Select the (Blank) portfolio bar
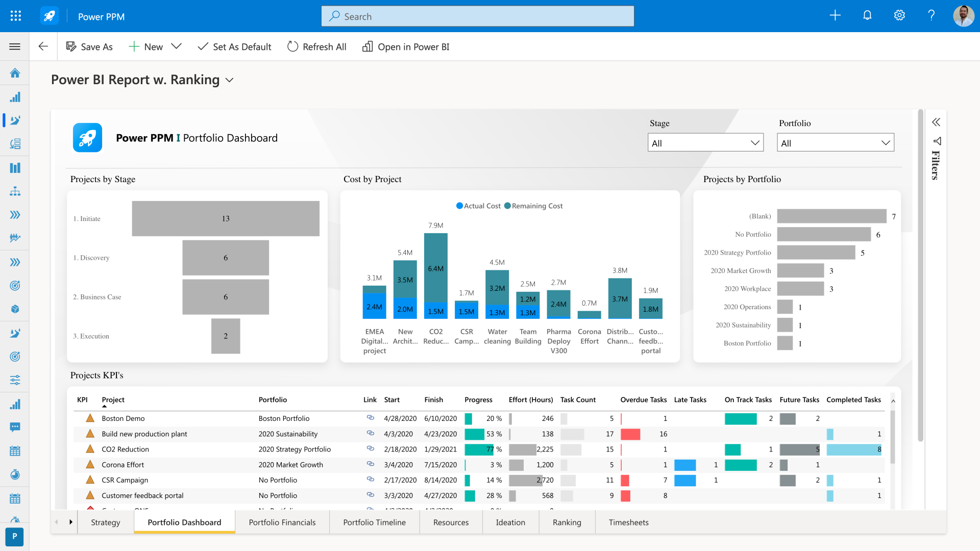 pos(831,216)
